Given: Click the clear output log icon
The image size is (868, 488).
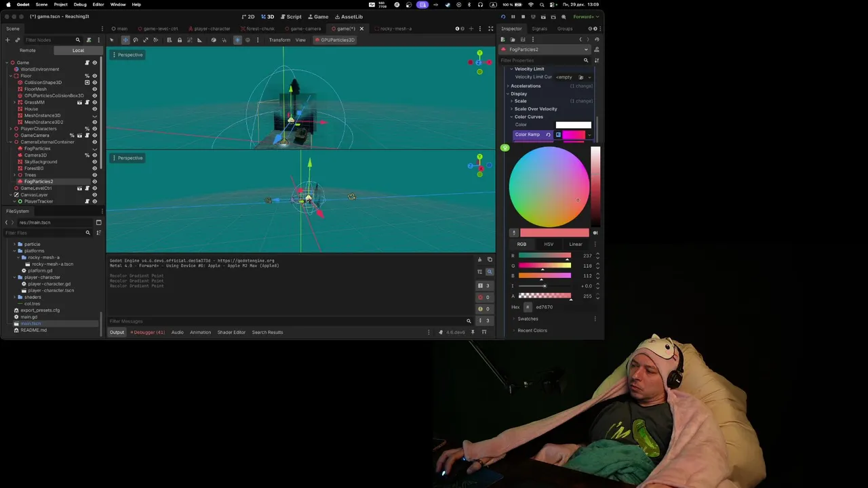Looking at the screenshot, I should pos(479,260).
